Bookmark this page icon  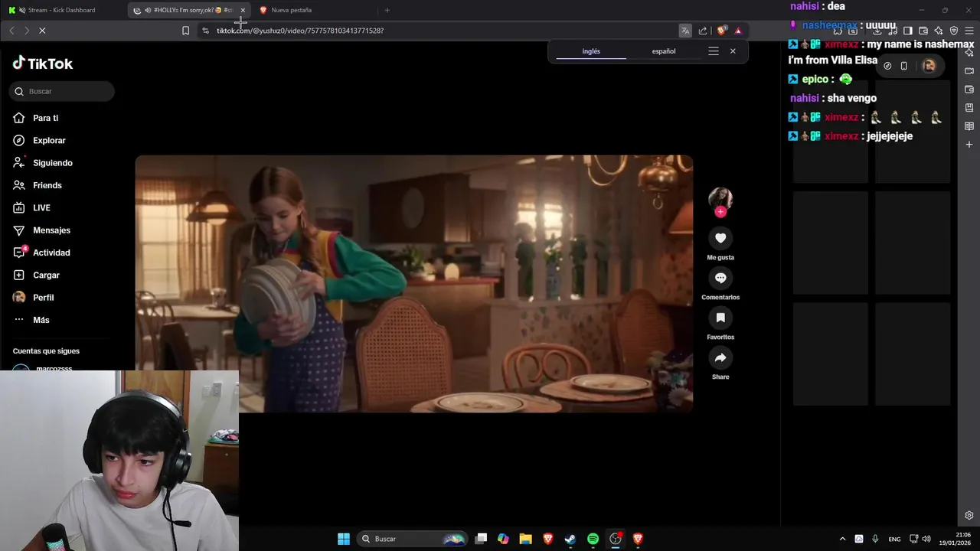click(185, 31)
